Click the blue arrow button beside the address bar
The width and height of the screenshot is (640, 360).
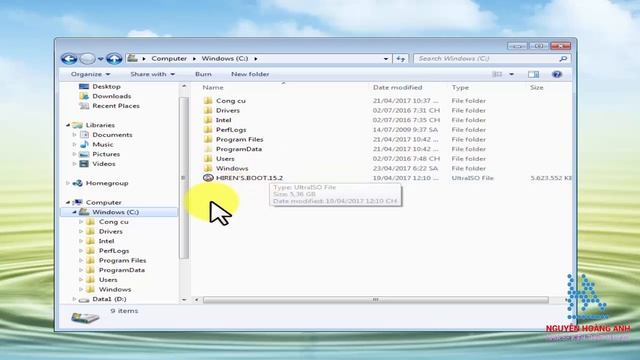tap(114, 59)
